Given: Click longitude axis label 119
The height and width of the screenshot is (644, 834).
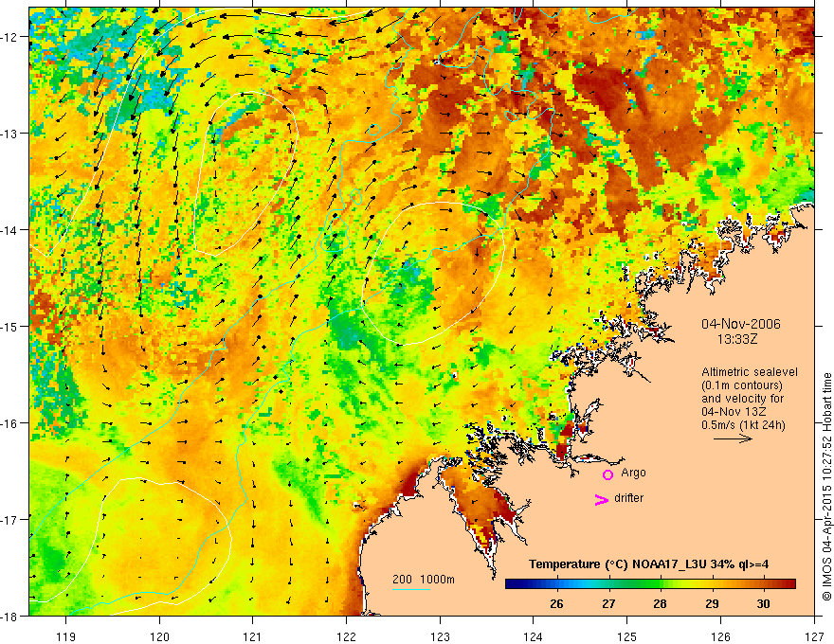Looking at the screenshot, I should coord(66,636).
